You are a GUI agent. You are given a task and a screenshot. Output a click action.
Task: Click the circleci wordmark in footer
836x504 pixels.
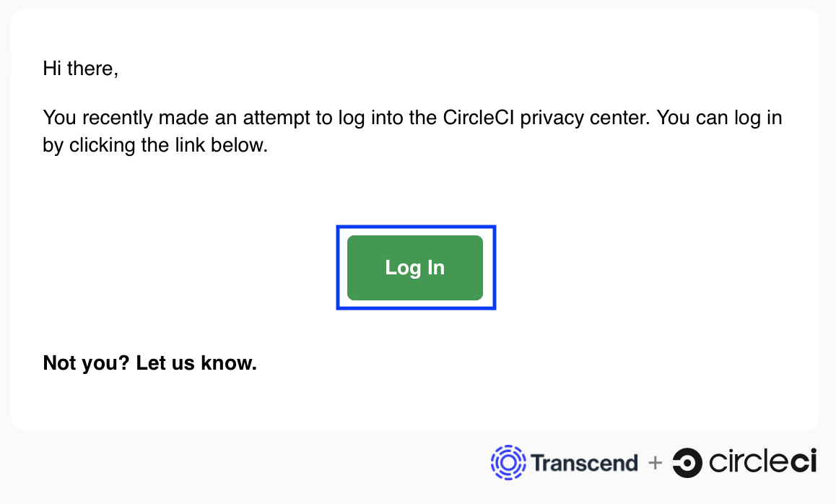pyautogui.click(x=763, y=463)
